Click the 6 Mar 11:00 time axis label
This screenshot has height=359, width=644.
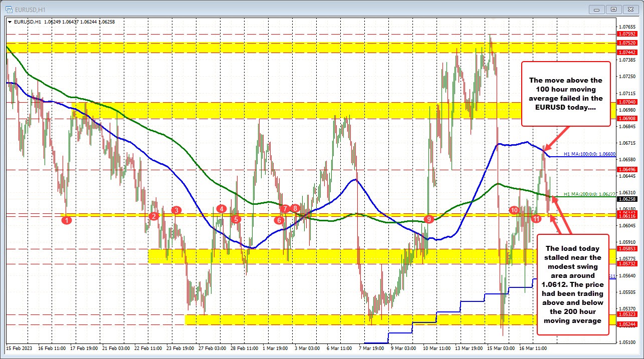(339, 347)
